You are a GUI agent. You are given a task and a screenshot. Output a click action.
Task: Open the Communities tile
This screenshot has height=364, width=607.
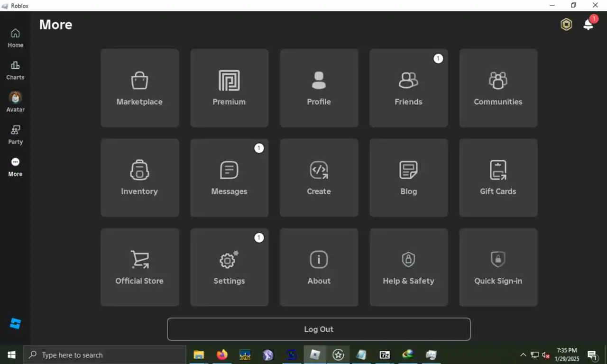click(498, 88)
